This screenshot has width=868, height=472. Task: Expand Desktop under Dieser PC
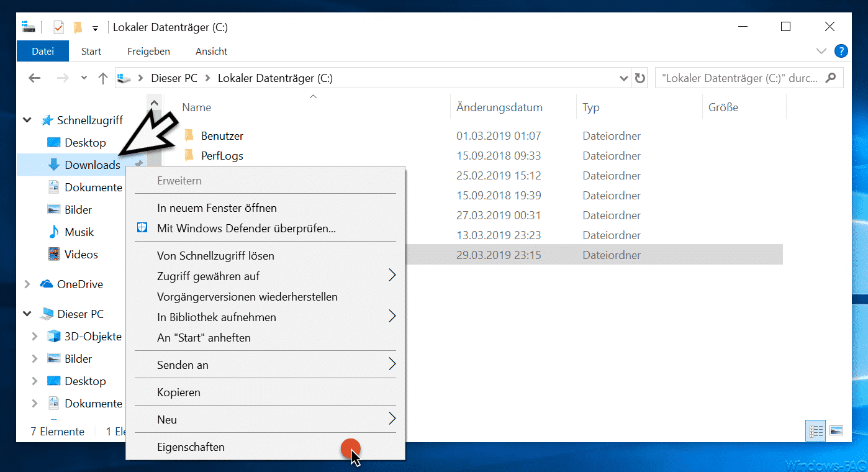click(35, 381)
